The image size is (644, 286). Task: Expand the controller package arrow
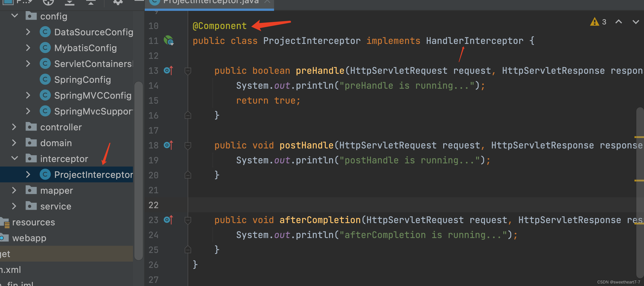(14, 127)
